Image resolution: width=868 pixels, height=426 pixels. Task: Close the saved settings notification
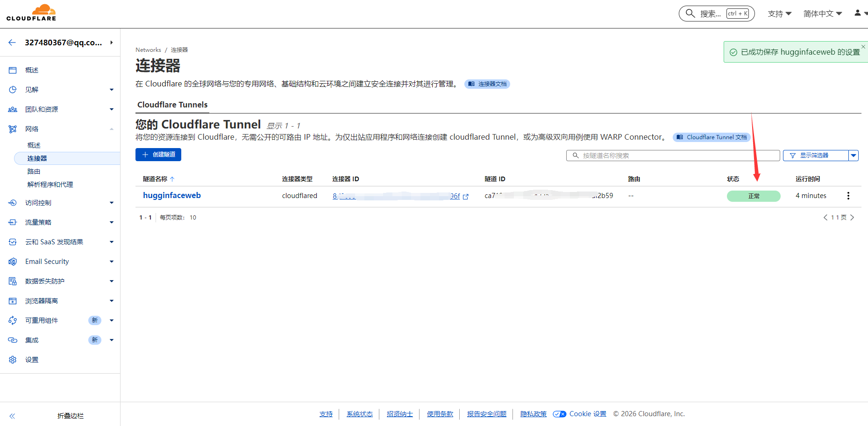click(x=863, y=46)
